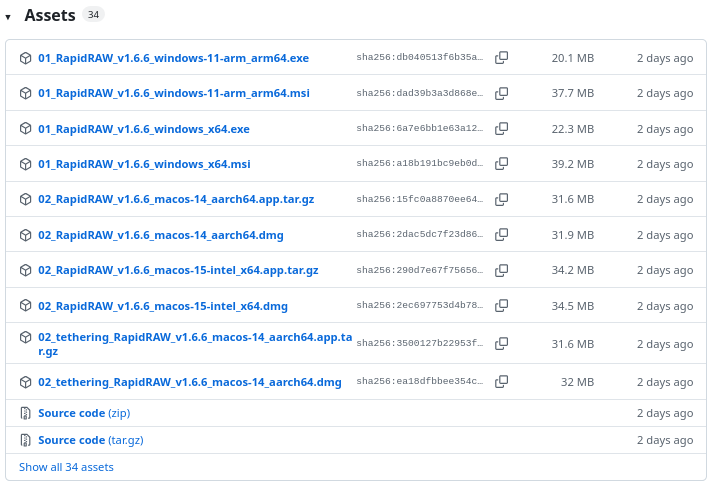Click the 34.5 MB file size

click(x=572, y=306)
